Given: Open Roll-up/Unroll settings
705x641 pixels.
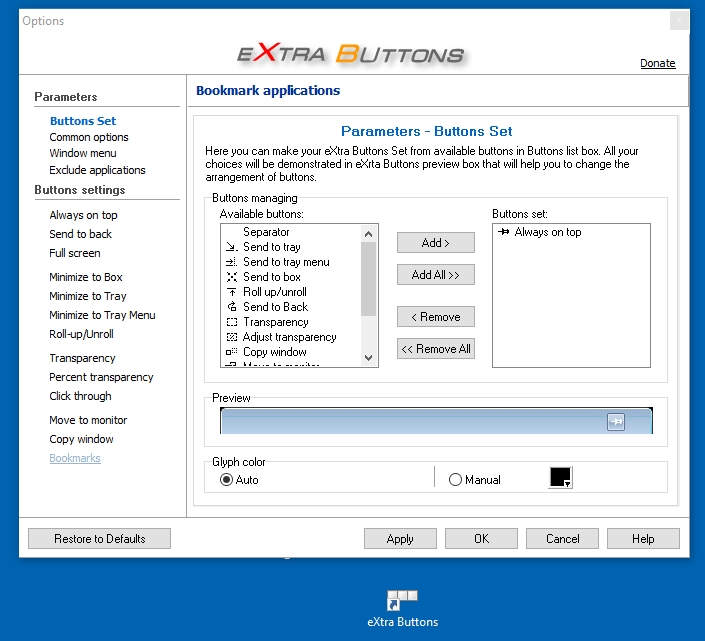Looking at the screenshot, I should 81,334.
